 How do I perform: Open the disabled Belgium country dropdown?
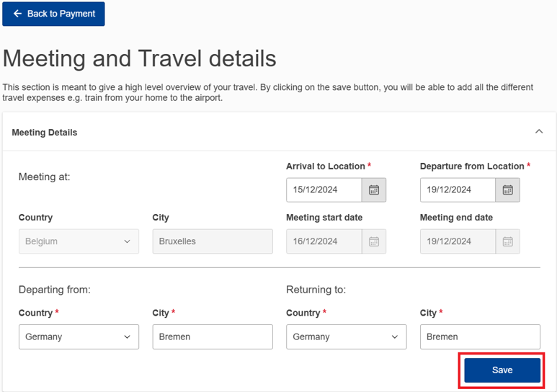tap(79, 241)
